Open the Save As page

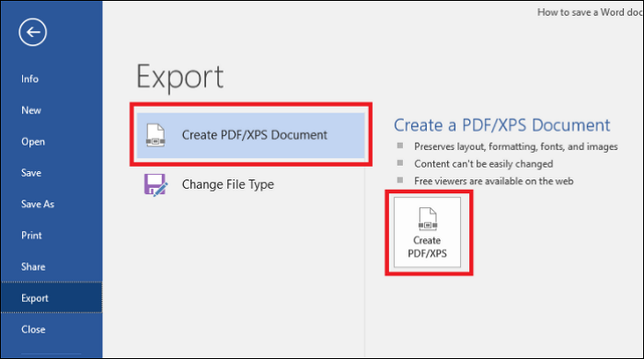click(38, 204)
